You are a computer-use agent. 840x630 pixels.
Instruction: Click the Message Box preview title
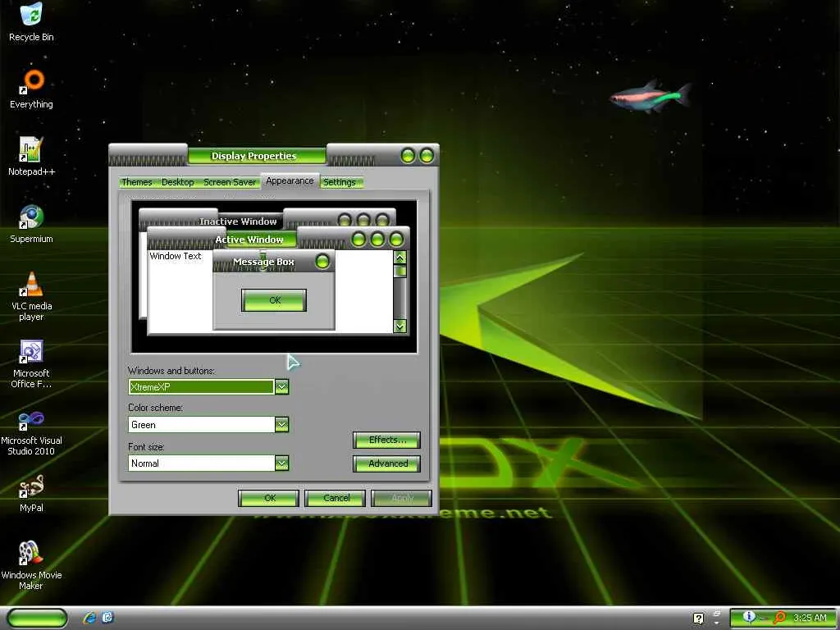click(263, 262)
